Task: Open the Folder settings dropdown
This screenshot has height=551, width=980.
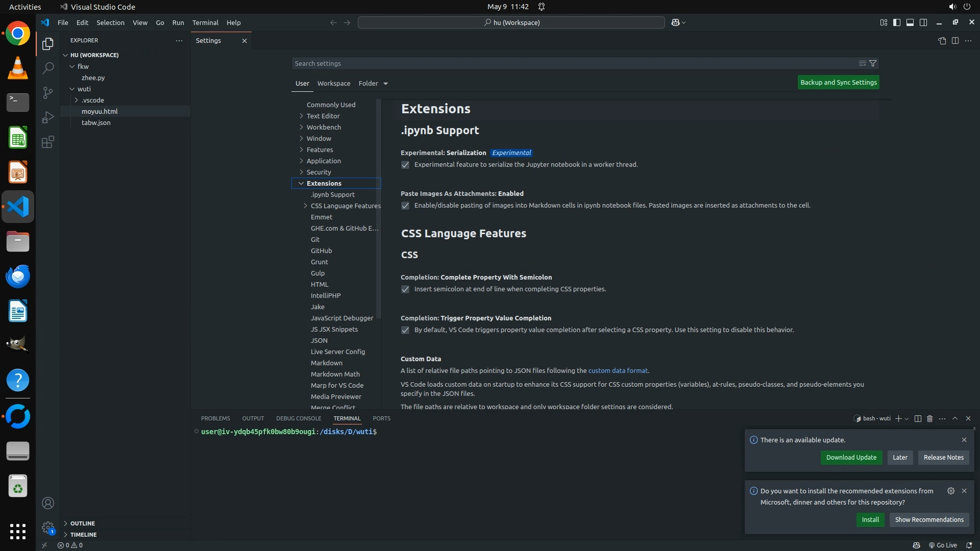Action: (373, 83)
